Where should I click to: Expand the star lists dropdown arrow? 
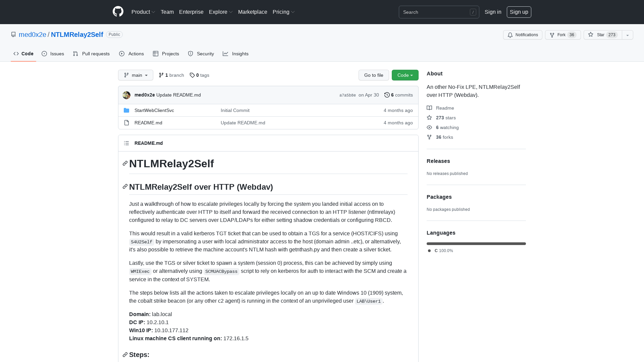coord(628,35)
